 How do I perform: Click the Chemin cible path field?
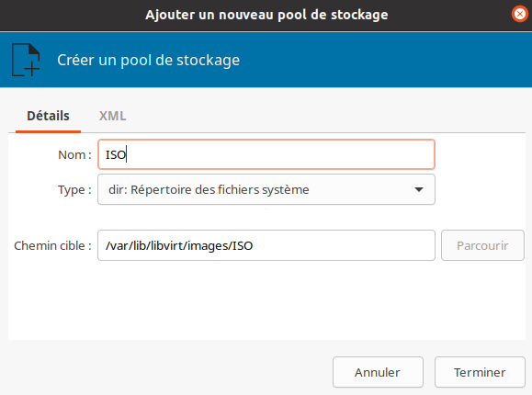pos(266,245)
